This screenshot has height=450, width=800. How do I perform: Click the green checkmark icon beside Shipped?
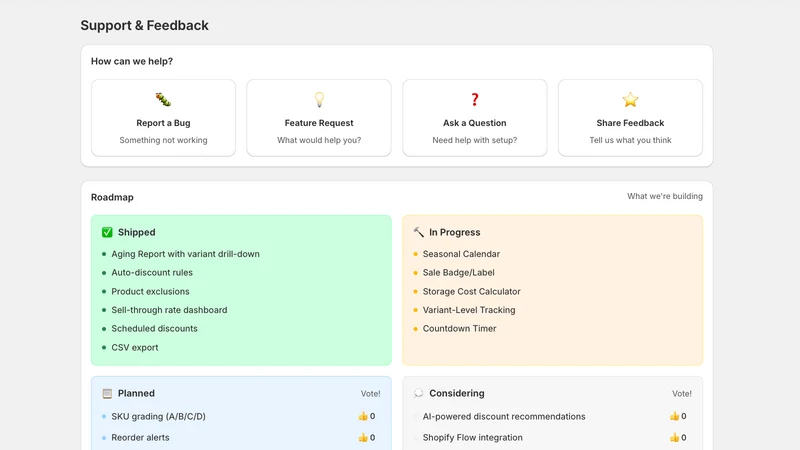[107, 232]
